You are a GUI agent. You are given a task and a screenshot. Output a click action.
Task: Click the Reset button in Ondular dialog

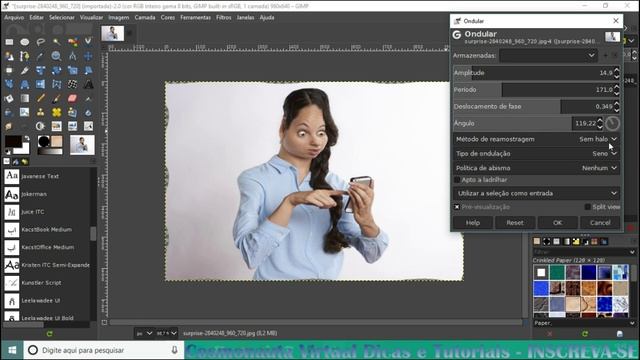[x=515, y=222]
